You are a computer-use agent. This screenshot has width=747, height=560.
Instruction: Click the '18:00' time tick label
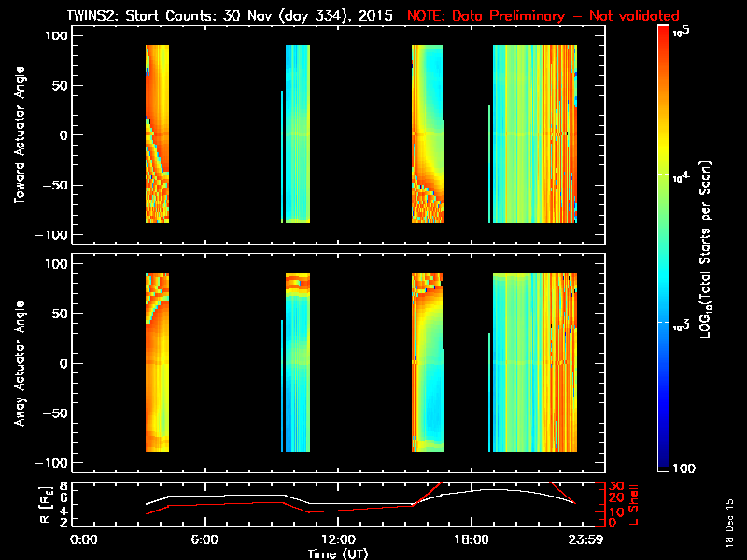click(472, 540)
